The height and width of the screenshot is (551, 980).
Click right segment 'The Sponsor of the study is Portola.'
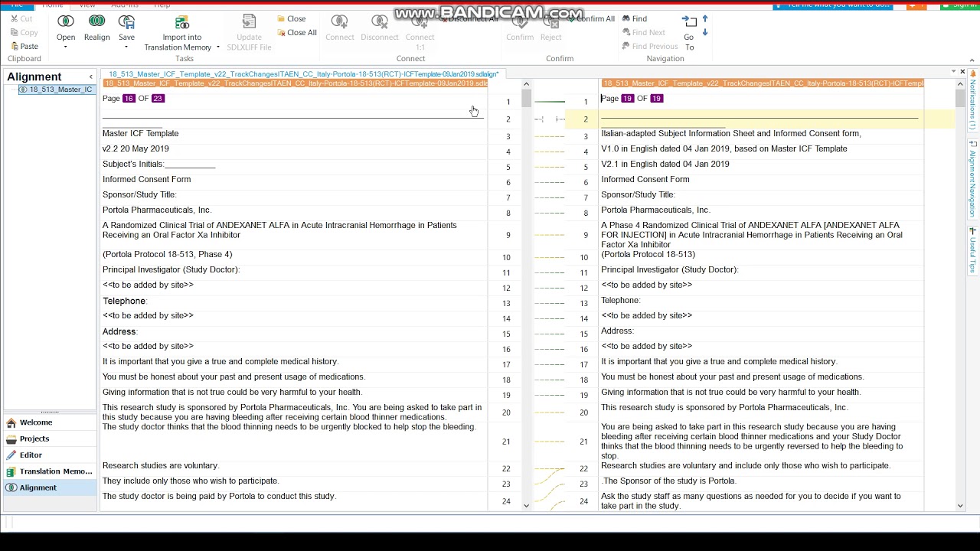click(x=669, y=481)
